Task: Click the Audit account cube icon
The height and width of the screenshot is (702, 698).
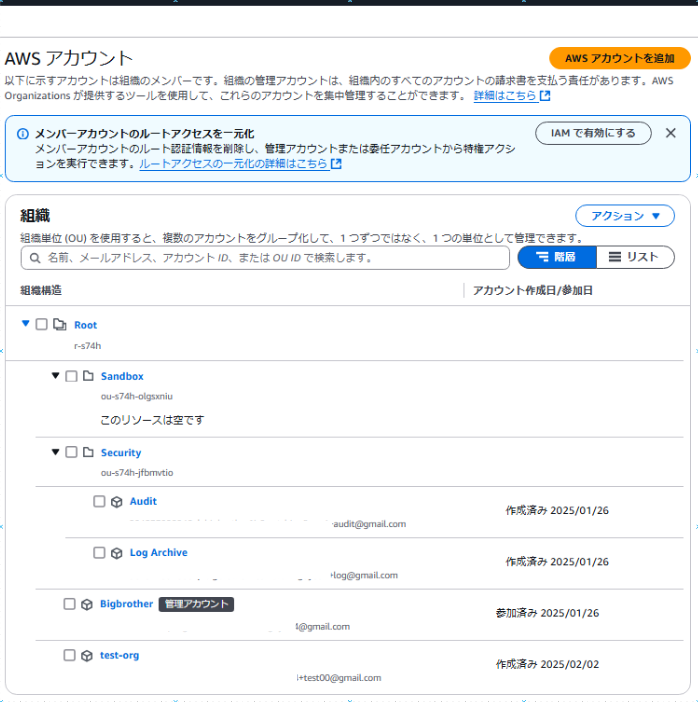Action: click(117, 502)
